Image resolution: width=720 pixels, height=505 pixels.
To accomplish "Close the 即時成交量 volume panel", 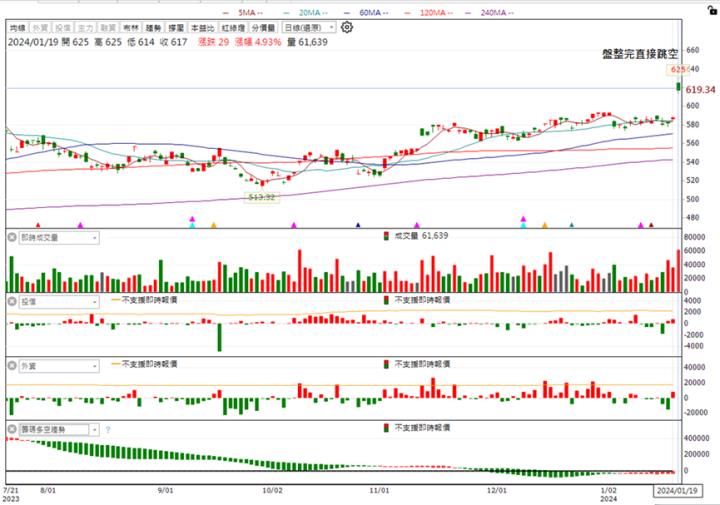I will pyautogui.click(x=12, y=237).
